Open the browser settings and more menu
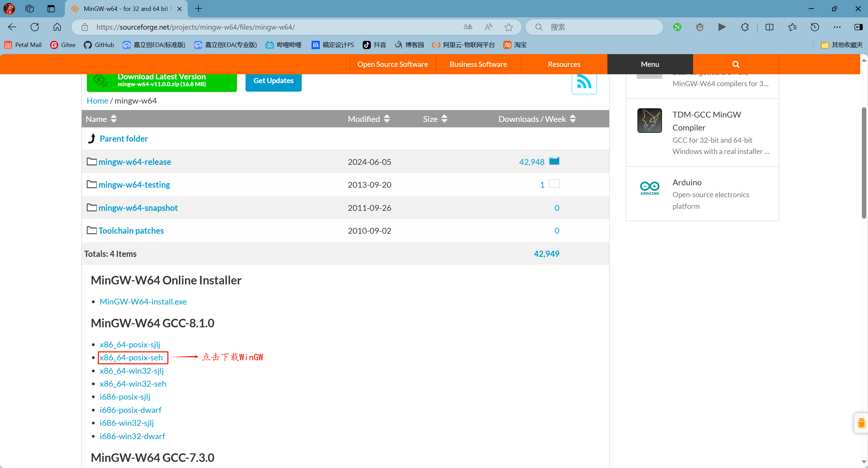Viewport: 868px width, 468px height. 837,27
